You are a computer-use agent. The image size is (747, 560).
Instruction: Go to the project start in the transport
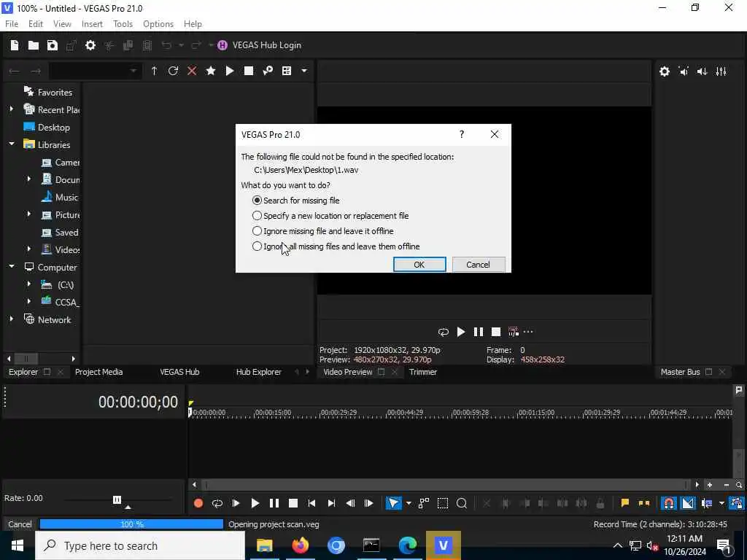tap(311, 503)
